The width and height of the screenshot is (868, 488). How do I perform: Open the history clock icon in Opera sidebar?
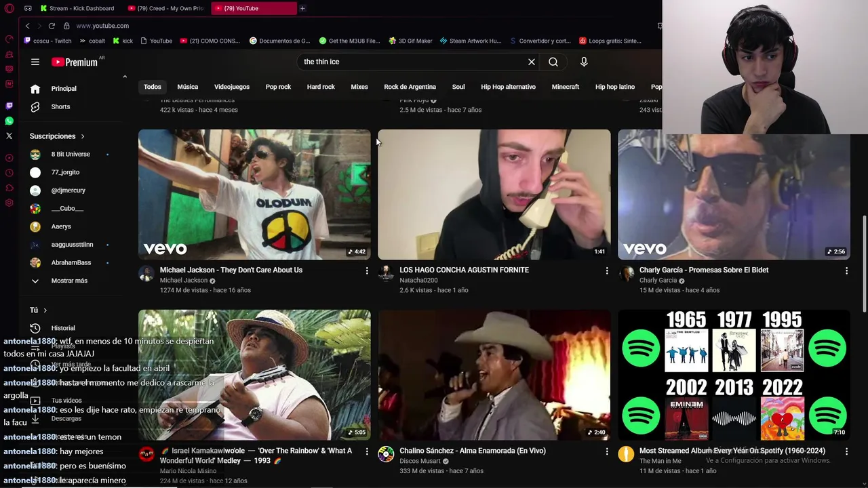coord(9,173)
